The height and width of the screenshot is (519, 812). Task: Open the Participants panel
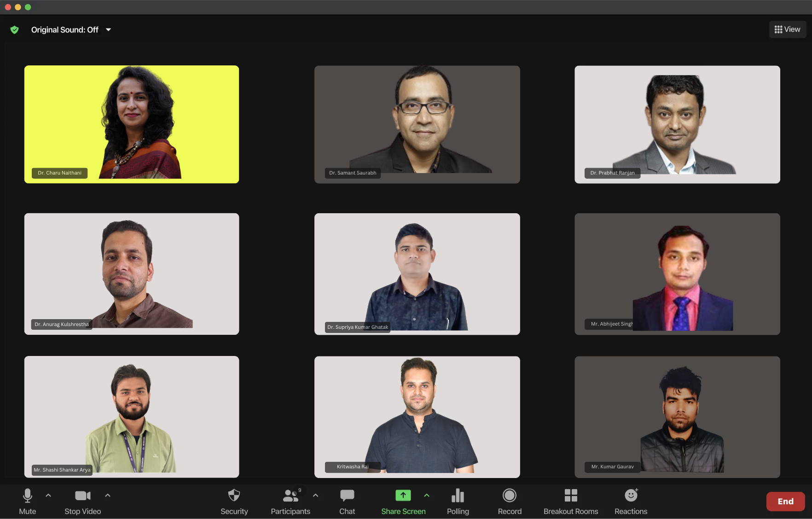[x=290, y=501]
